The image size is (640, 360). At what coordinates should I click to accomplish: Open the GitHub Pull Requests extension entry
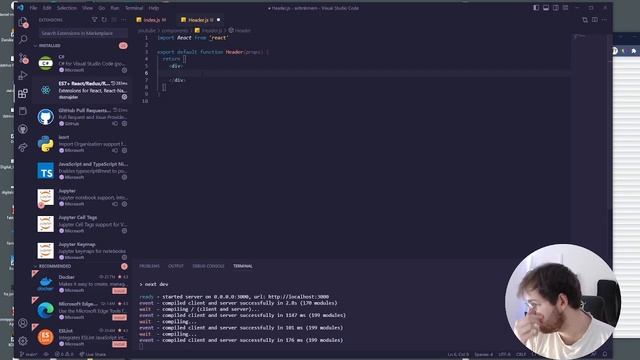click(x=81, y=117)
